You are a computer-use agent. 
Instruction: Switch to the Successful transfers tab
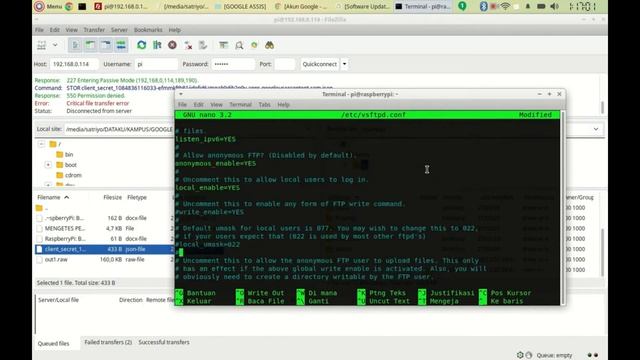[x=164, y=342]
